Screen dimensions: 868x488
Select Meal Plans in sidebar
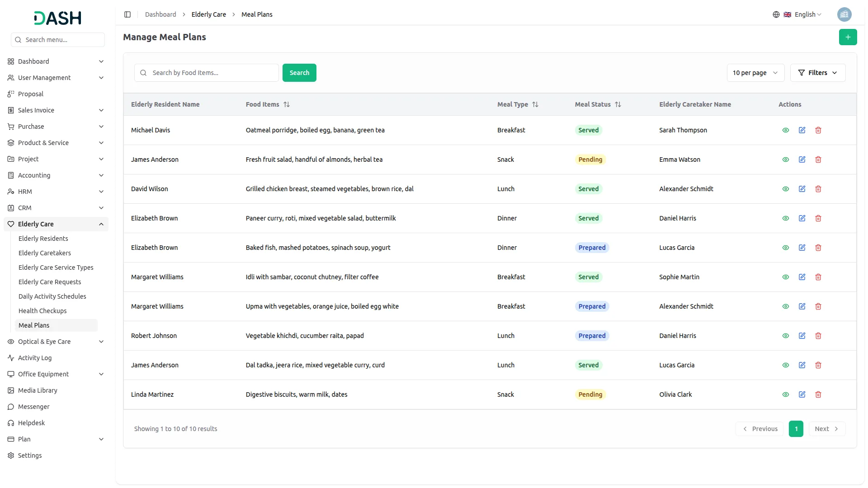(x=56, y=325)
